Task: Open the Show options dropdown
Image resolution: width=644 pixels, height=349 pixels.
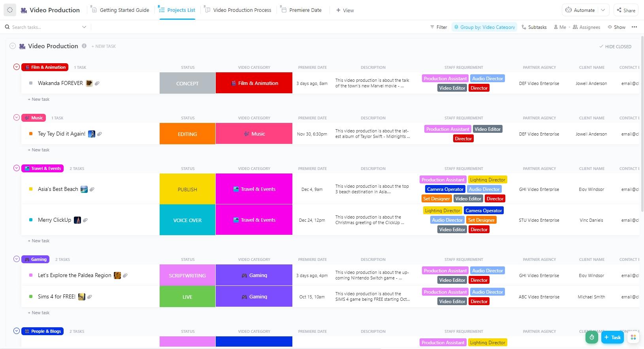Action: click(616, 27)
